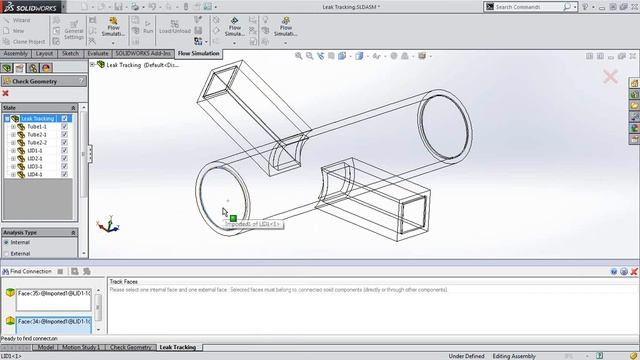The width and height of the screenshot is (640, 360).
Task: Click the Editing Assembly status text
Action: [x=514, y=356]
